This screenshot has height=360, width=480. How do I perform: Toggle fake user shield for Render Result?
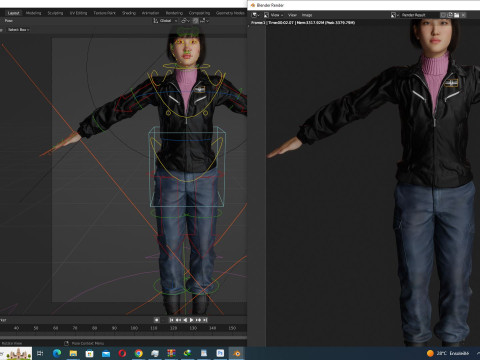click(443, 15)
